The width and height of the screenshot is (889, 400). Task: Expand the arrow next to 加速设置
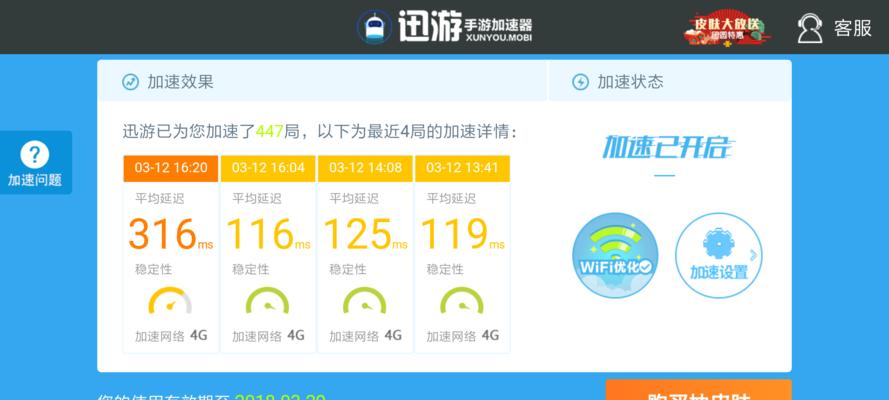(x=753, y=255)
